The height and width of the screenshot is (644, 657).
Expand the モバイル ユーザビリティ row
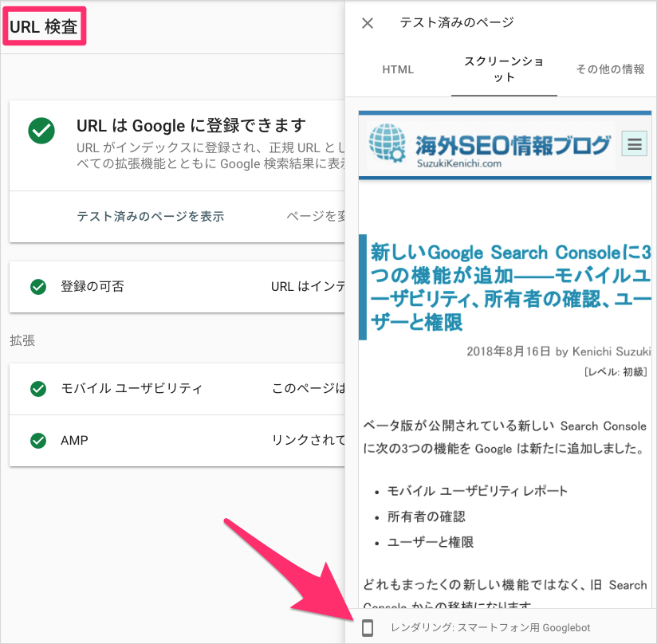(177, 389)
